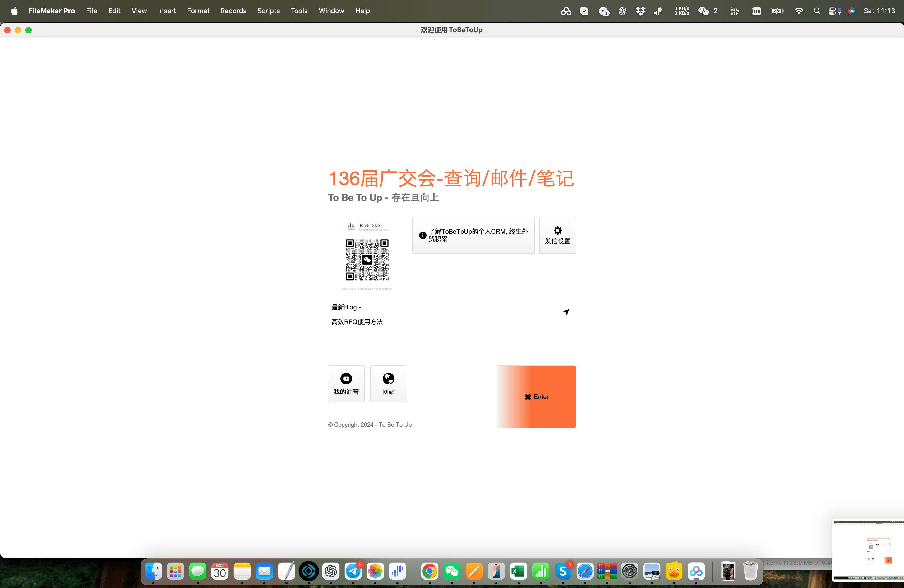Open Finder from the Dock
The image size is (904, 588).
pos(153,571)
